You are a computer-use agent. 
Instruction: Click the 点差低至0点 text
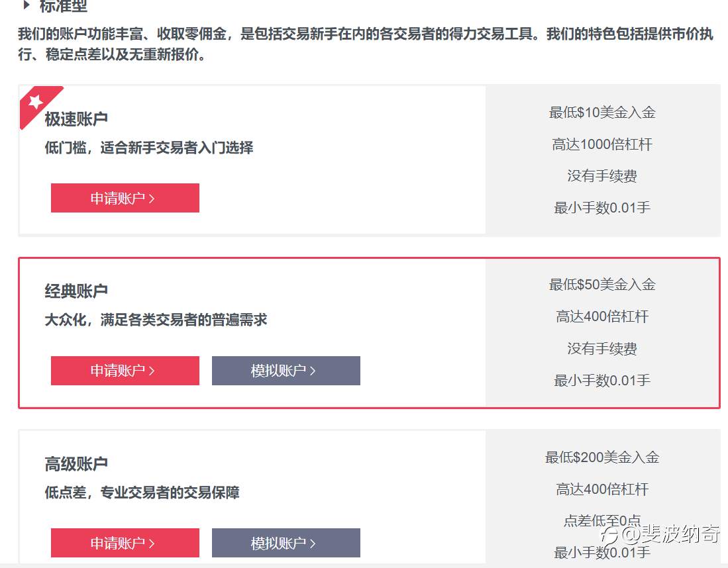(x=602, y=520)
